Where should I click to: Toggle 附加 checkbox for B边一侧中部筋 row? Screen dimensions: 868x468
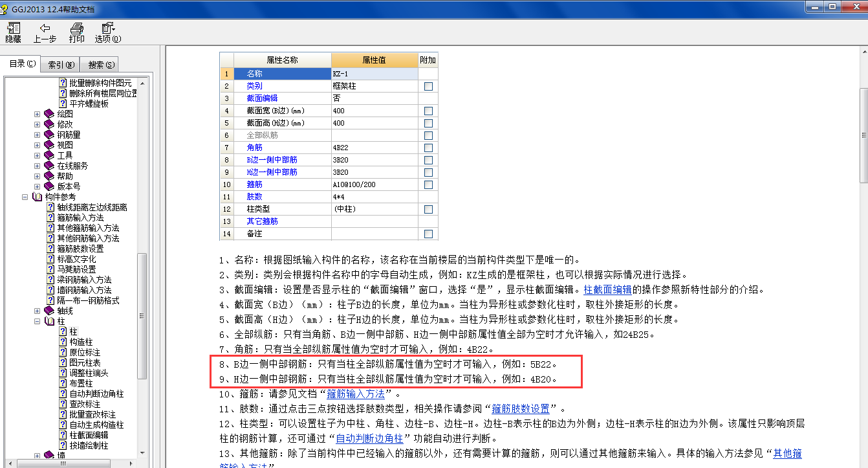[428, 160]
